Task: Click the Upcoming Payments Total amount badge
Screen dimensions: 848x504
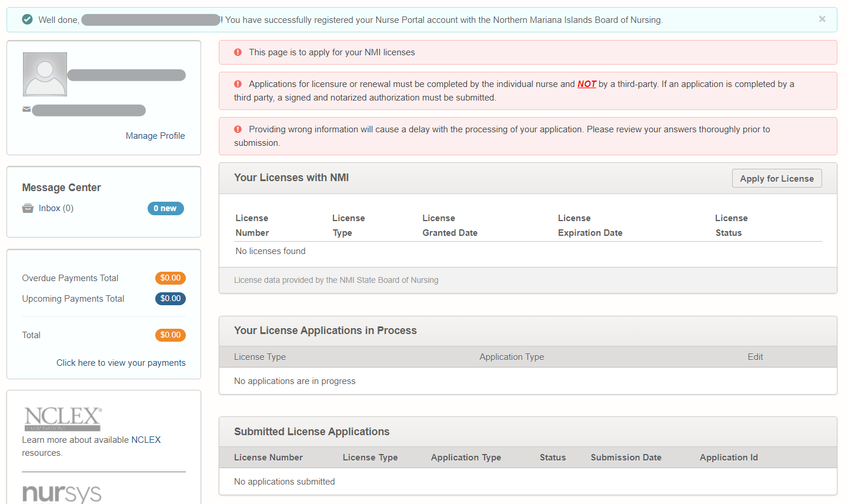Action: click(170, 298)
